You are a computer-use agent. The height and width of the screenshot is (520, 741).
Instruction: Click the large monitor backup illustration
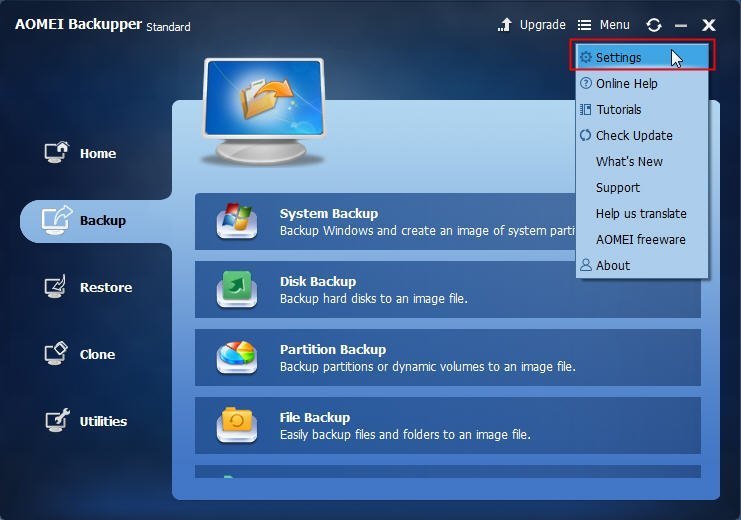tap(264, 111)
